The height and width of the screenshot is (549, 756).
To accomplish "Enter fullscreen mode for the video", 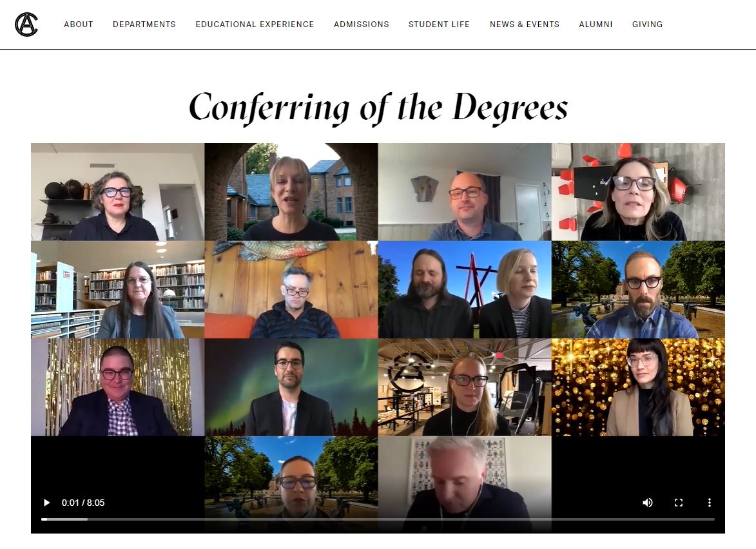I will point(679,503).
